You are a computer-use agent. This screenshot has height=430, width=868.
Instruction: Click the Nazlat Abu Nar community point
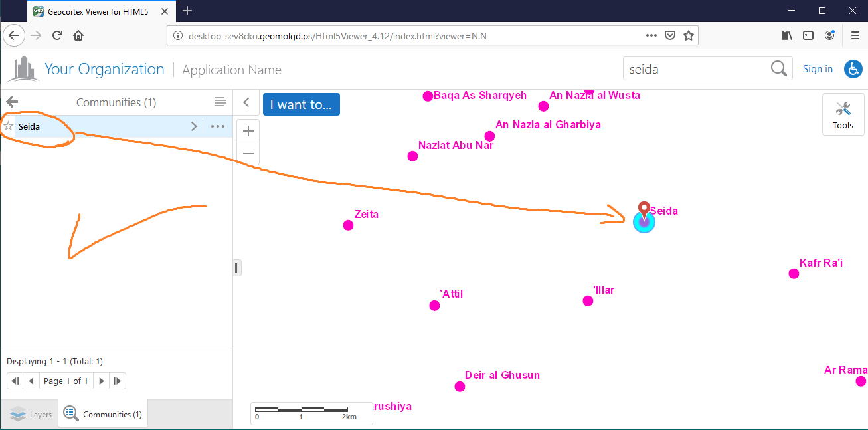click(412, 156)
